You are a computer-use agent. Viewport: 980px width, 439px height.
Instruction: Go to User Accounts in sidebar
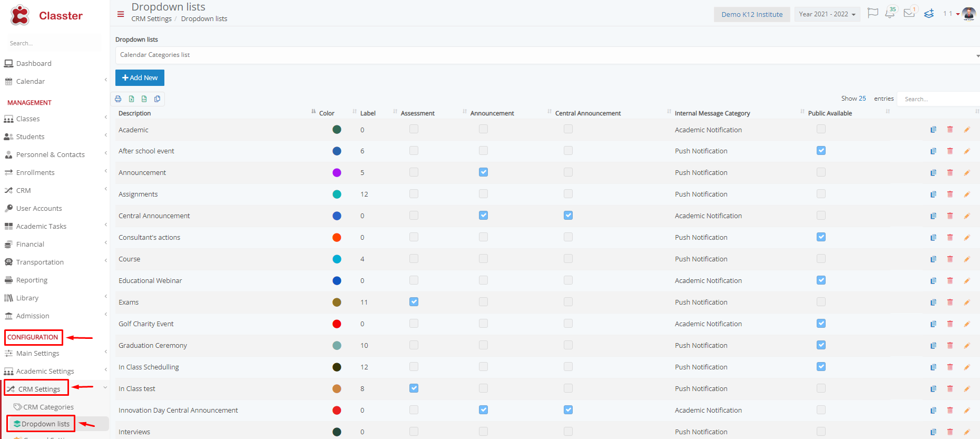[39, 209]
